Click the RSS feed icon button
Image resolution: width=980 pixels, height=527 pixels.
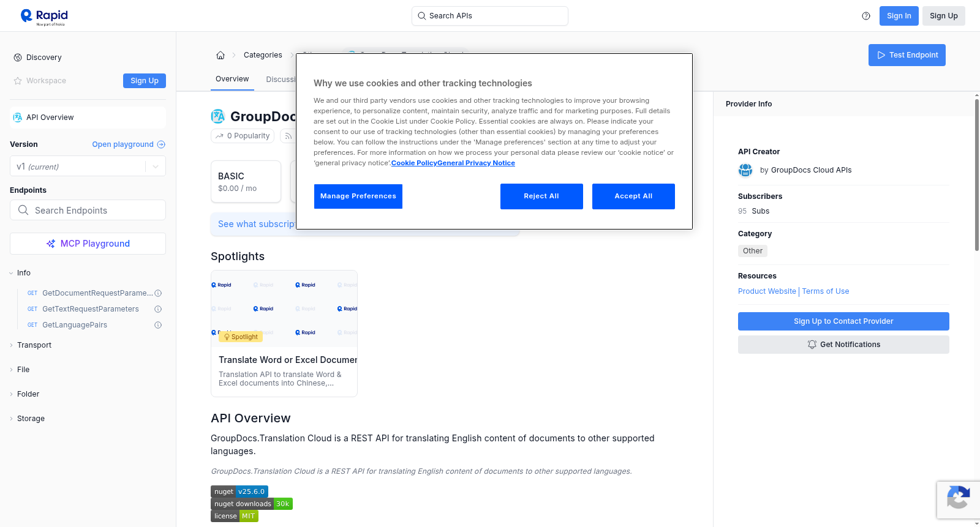287,136
